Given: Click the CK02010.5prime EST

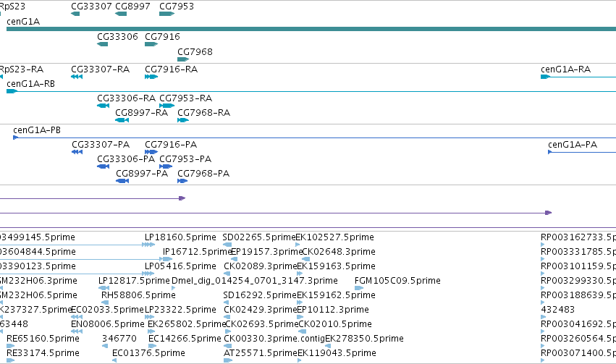Looking at the screenshot, I should [x=335, y=324].
